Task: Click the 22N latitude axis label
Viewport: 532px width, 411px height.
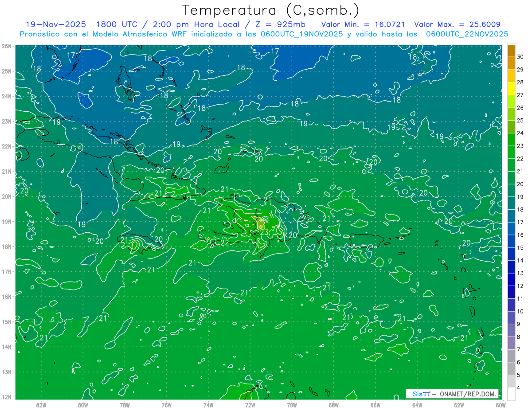Action: pos(6,146)
